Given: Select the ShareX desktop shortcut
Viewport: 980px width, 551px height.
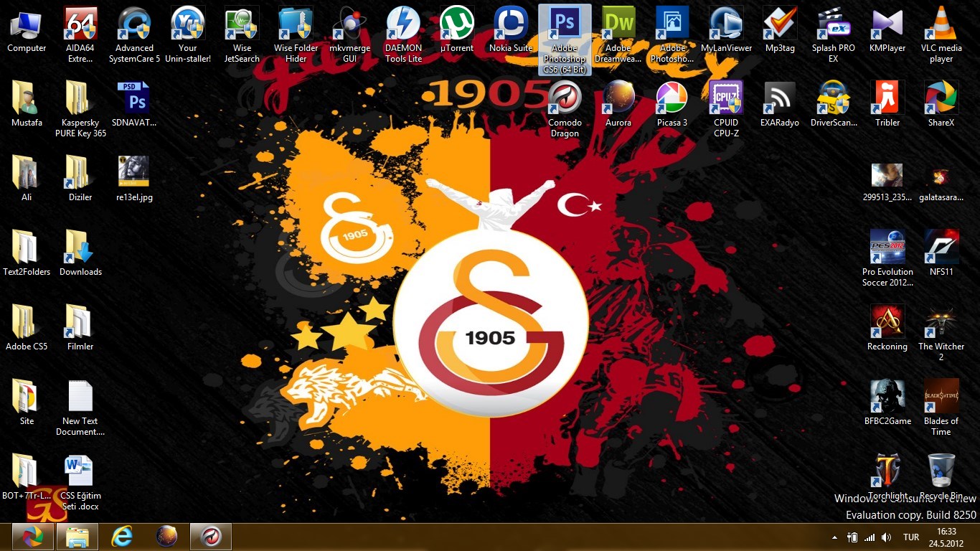Looking at the screenshot, I should (x=941, y=105).
